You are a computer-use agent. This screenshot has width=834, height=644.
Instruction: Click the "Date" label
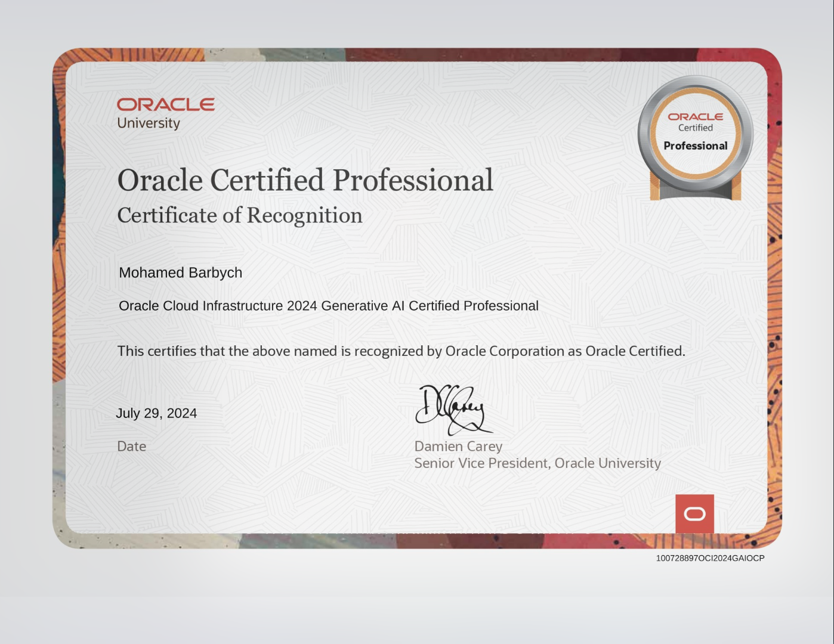pyautogui.click(x=132, y=446)
